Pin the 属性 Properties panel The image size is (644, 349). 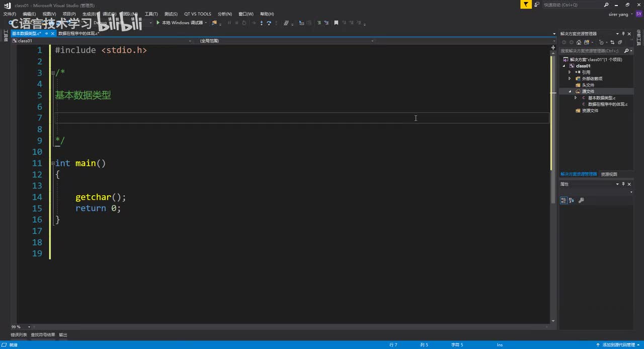point(623,184)
